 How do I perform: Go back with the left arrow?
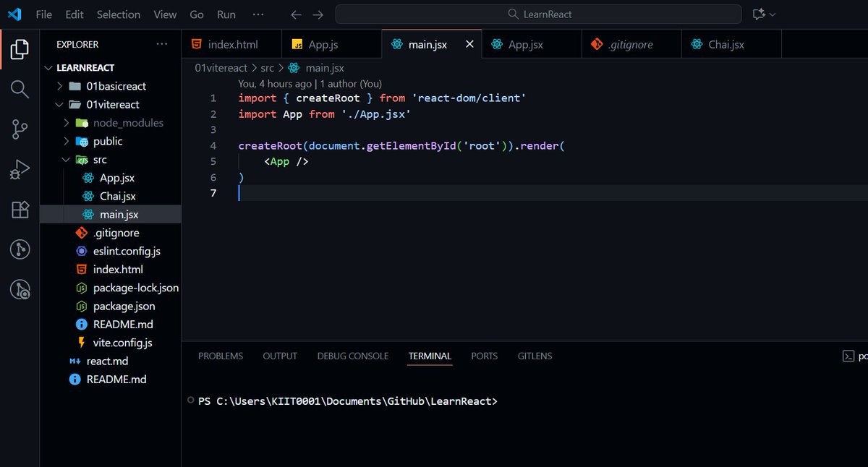pos(295,14)
